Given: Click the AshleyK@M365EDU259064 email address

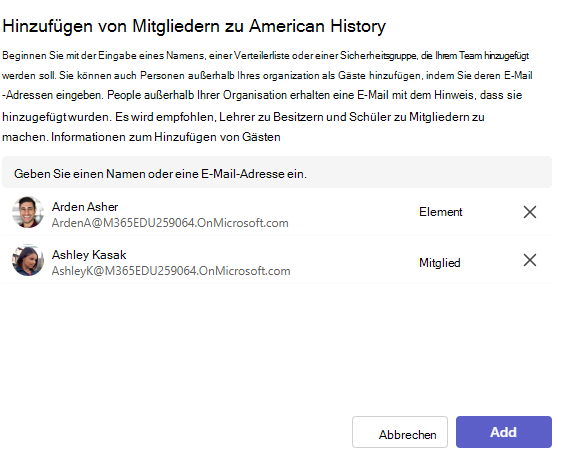Looking at the screenshot, I should point(171,271).
